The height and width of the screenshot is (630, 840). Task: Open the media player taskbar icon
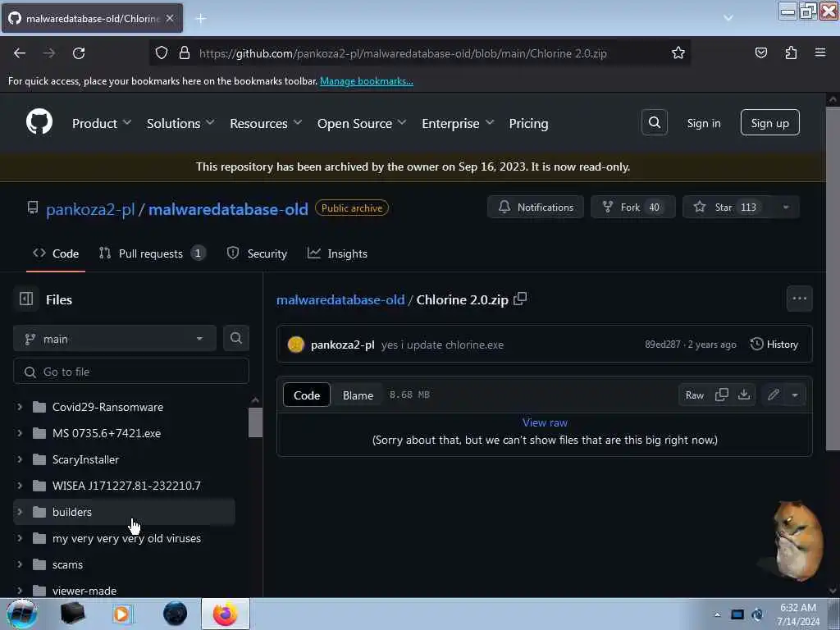coord(122,614)
